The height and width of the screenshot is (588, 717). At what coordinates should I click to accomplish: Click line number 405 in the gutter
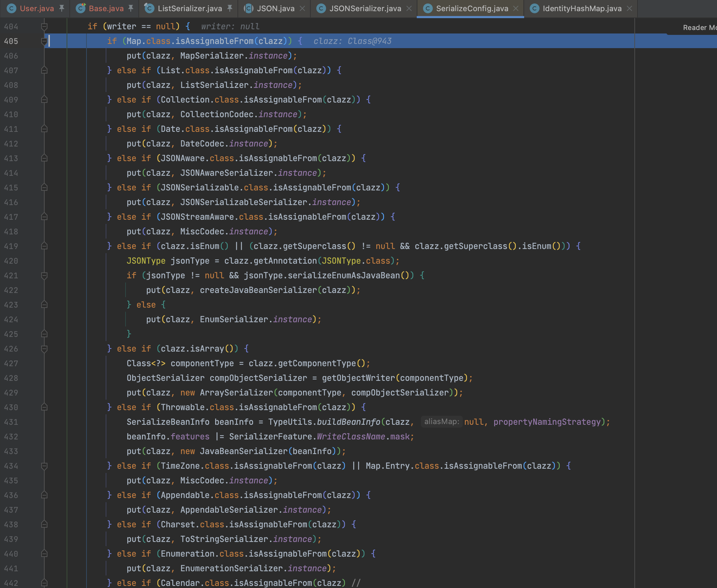coord(11,41)
